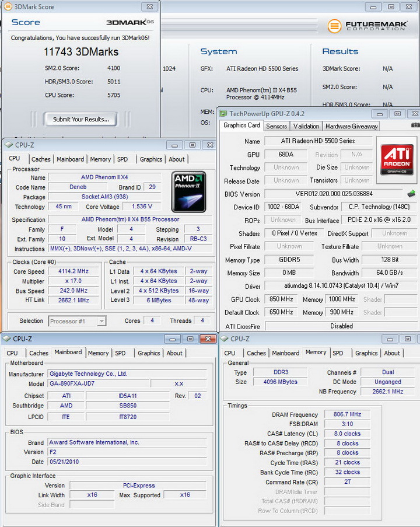Open SPD tab in CPU-Z Mainboard window
This screenshot has height=527, width=420.
(x=120, y=353)
